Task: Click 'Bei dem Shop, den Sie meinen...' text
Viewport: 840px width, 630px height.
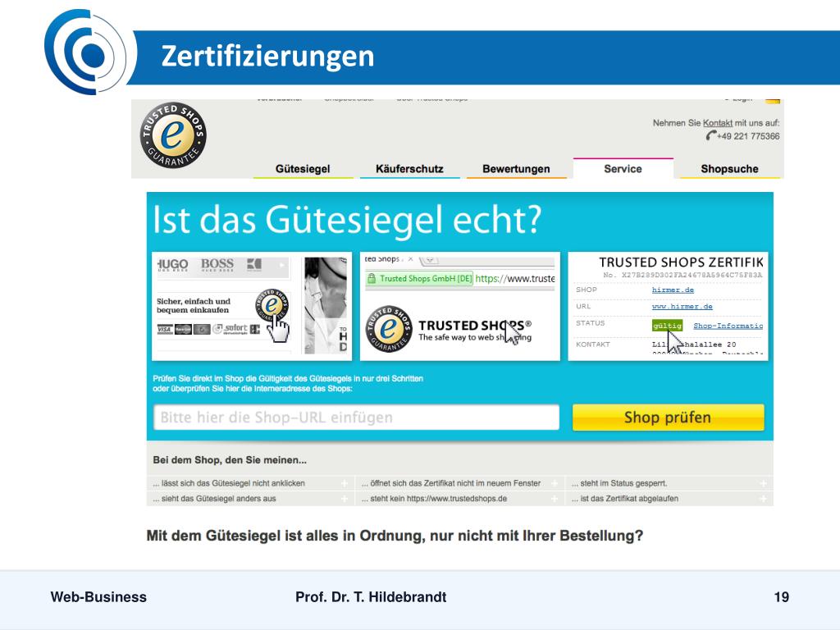Action: (230, 460)
